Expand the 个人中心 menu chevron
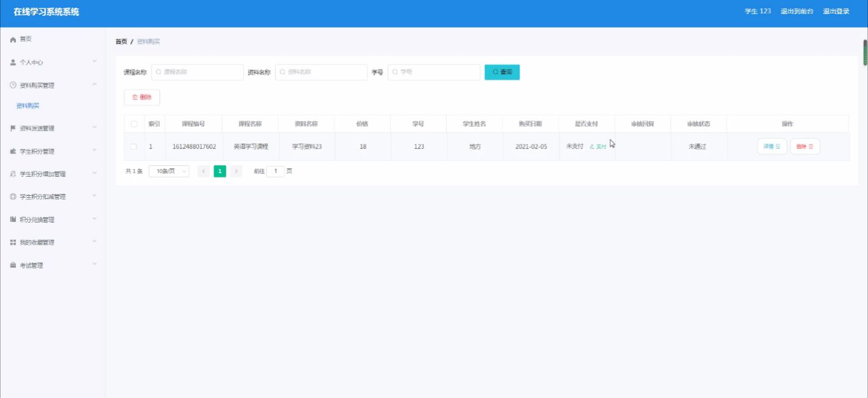The height and width of the screenshot is (398, 868). [x=94, y=62]
